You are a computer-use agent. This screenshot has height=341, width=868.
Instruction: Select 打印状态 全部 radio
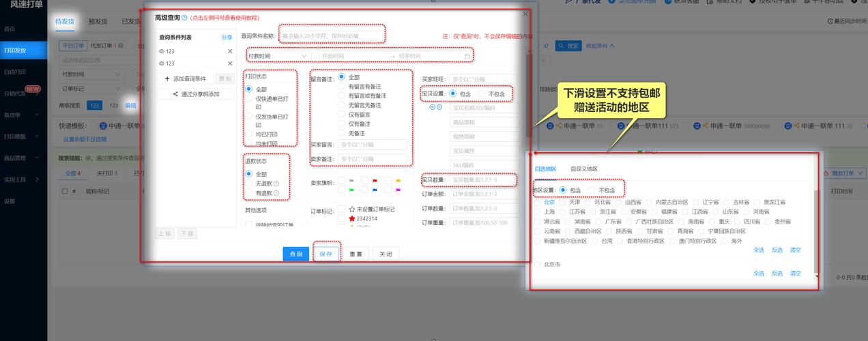[x=249, y=89]
